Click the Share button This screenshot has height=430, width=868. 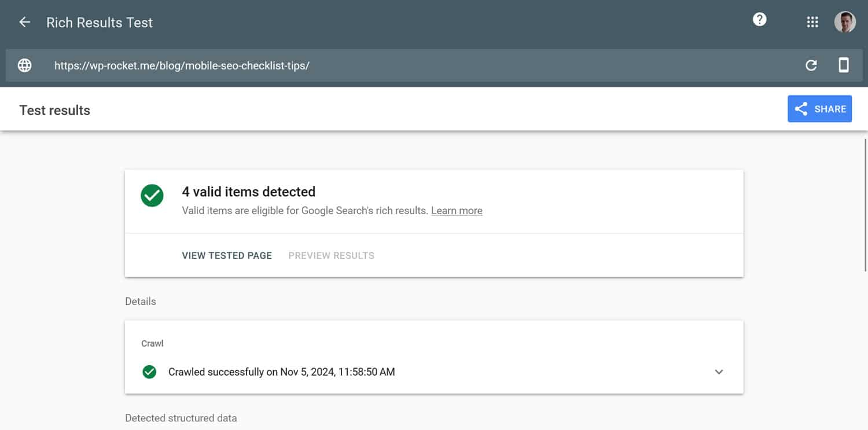820,108
